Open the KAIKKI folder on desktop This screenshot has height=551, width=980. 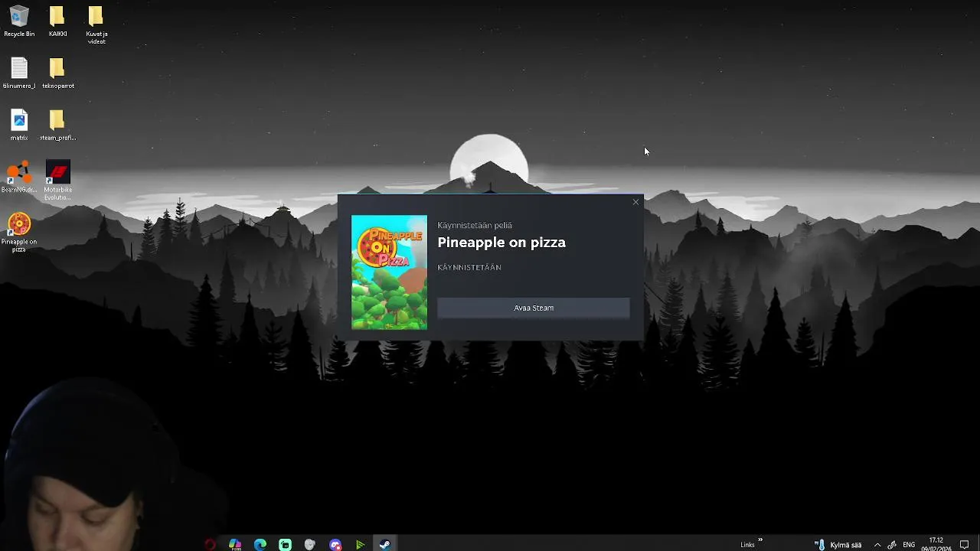pos(57,21)
